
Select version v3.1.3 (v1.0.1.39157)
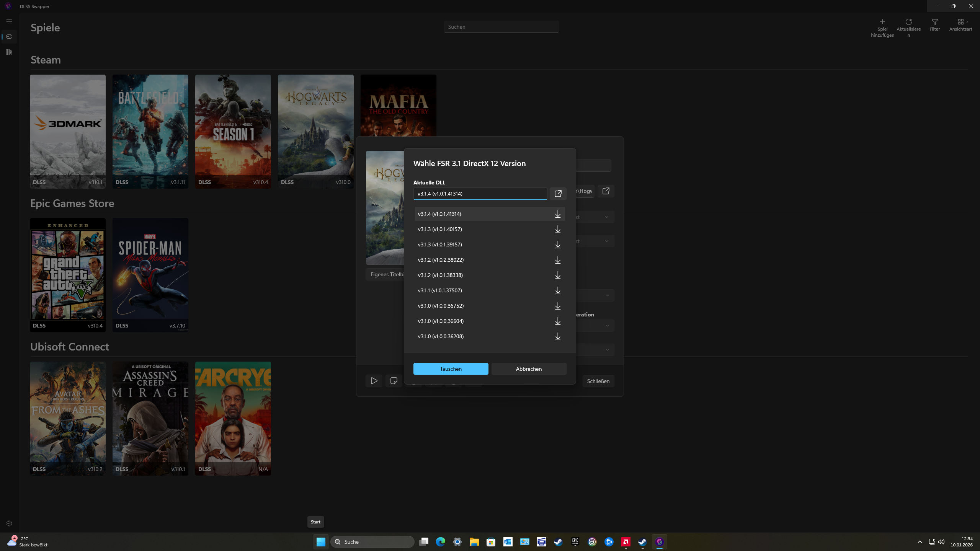(440, 245)
